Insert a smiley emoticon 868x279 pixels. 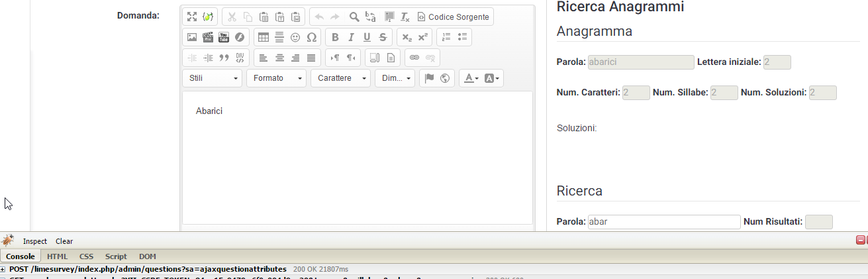coord(295,38)
